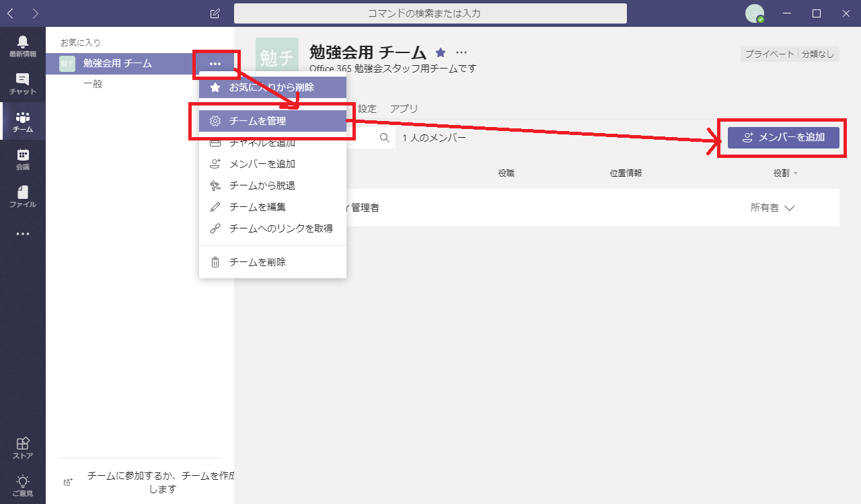This screenshot has height=504, width=861.
Task: Click 役職 column header
Action: coord(507,173)
